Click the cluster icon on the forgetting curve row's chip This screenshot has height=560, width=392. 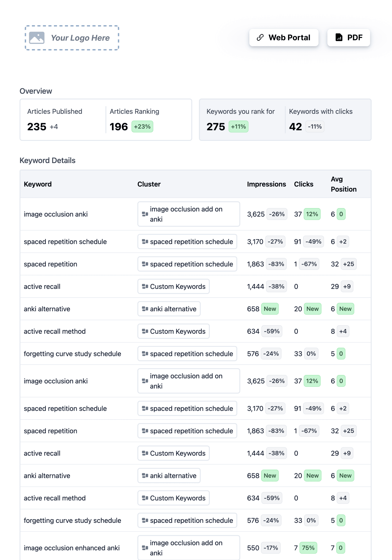click(145, 354)
